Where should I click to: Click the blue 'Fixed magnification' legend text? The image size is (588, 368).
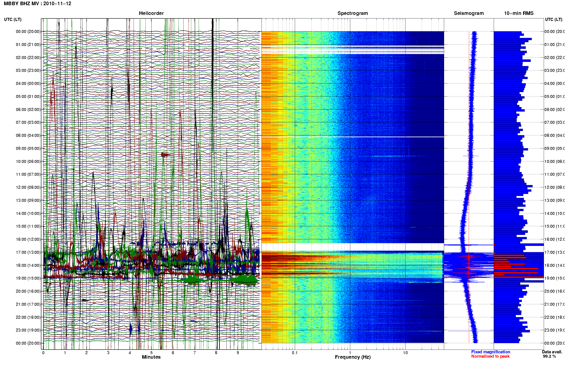[491, 352]
